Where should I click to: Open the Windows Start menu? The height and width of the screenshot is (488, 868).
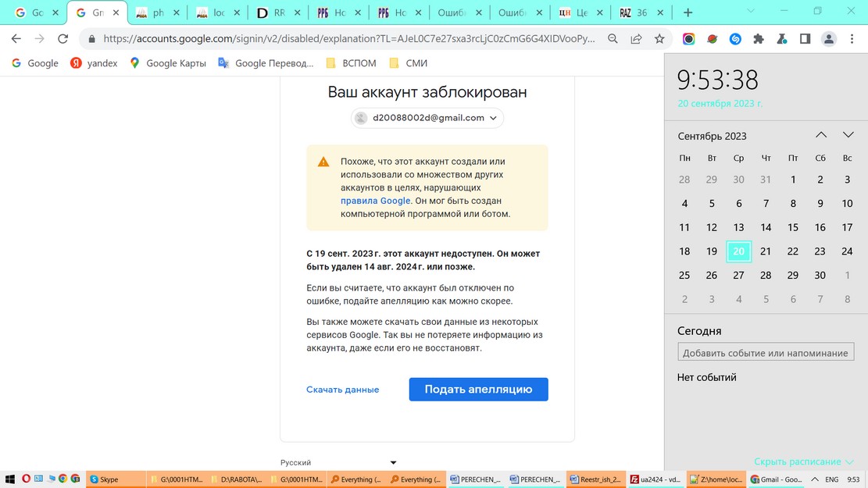coord(9,479)
